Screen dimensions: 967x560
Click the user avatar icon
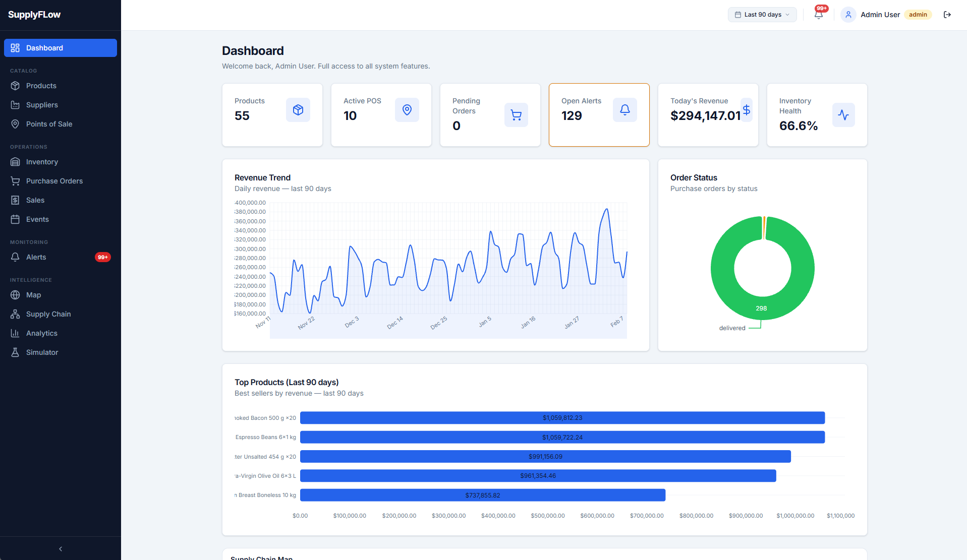848,15
